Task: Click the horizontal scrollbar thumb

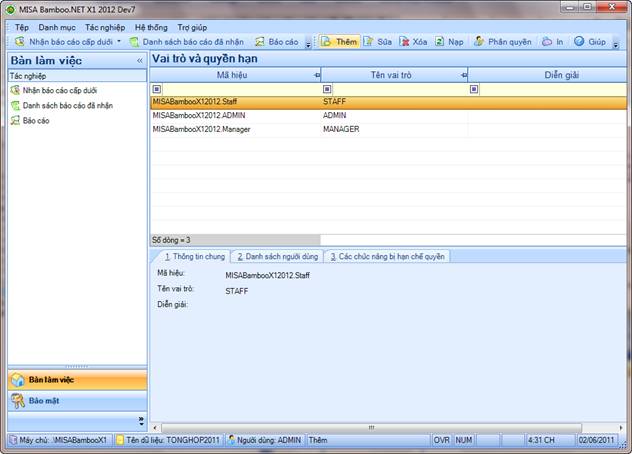Action: pyautogui.click(x=371, y=427)
